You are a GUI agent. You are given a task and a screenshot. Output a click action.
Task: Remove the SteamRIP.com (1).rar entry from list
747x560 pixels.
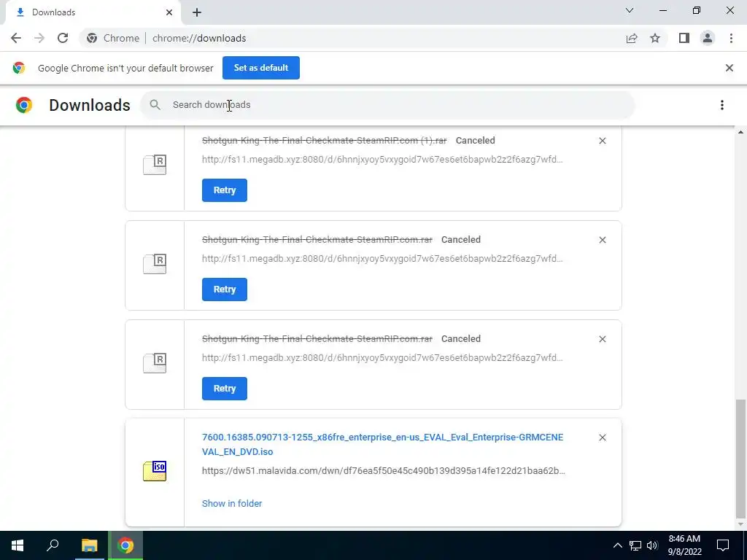pos(602,141)
